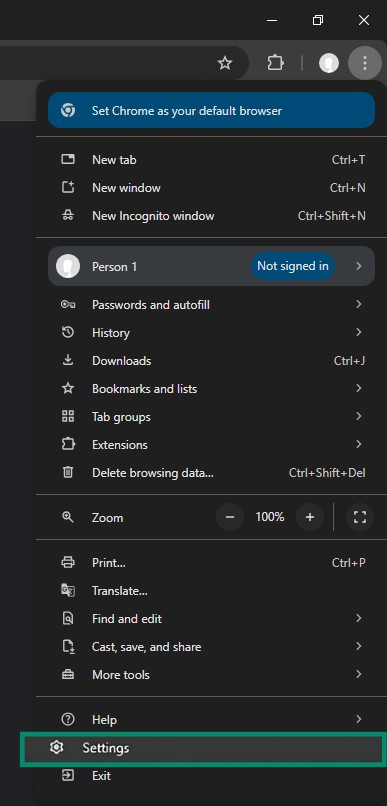Click the History clock icon

pos(68,333)
